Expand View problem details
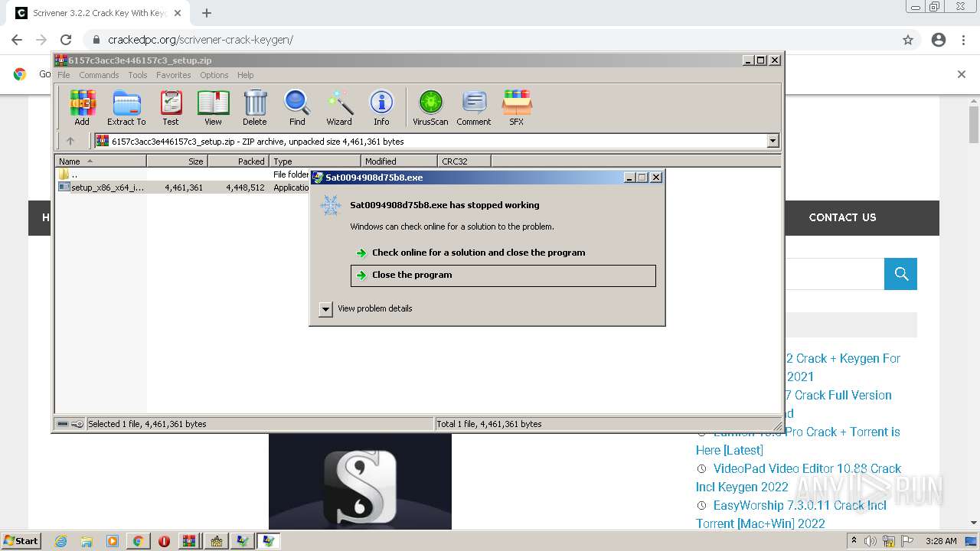 pos(366,308)
